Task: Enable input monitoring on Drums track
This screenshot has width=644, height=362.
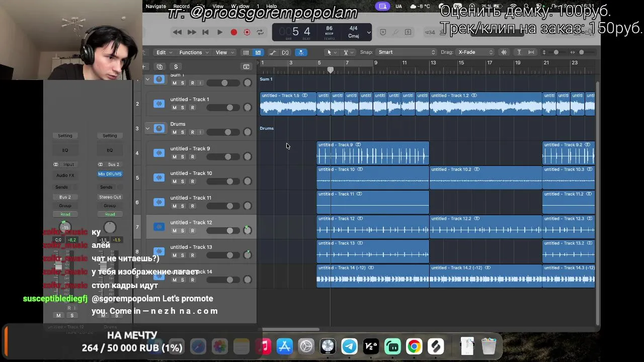Action: (200, 132)
